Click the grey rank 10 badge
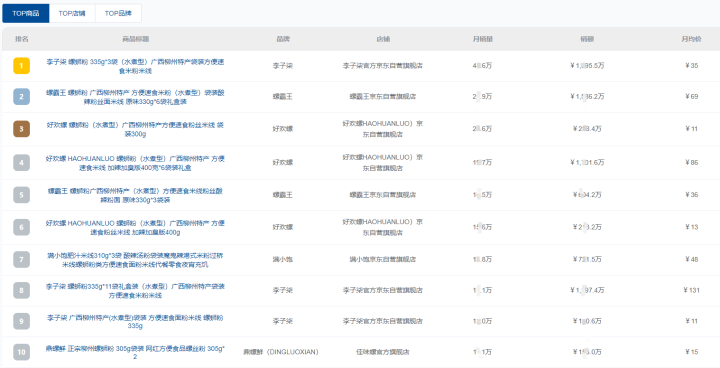 [22, 352]
